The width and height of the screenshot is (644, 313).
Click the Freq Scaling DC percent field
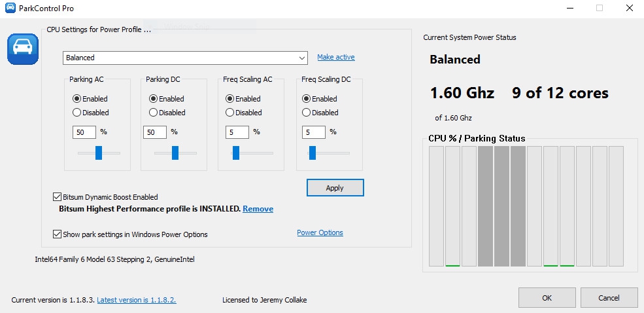tap(314, 132)
